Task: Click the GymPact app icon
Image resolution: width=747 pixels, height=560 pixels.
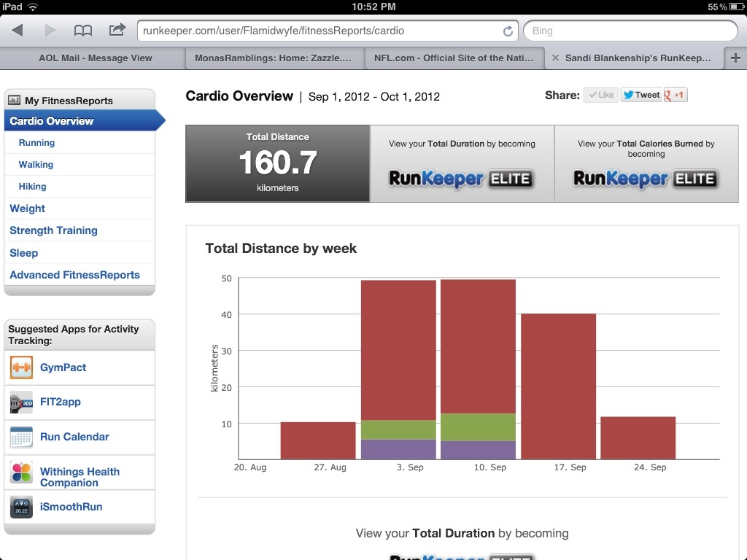Action: 21,367
